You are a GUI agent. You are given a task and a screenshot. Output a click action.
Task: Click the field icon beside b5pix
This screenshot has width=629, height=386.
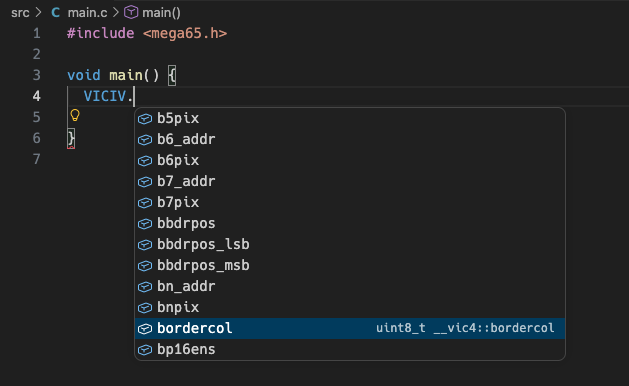pyautogui.click(x=145, y=119)
